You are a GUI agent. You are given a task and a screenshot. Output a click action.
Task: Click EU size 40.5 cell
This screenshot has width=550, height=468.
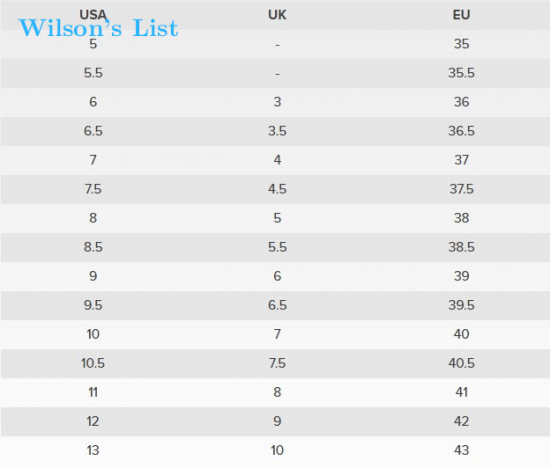coord(461,363)
